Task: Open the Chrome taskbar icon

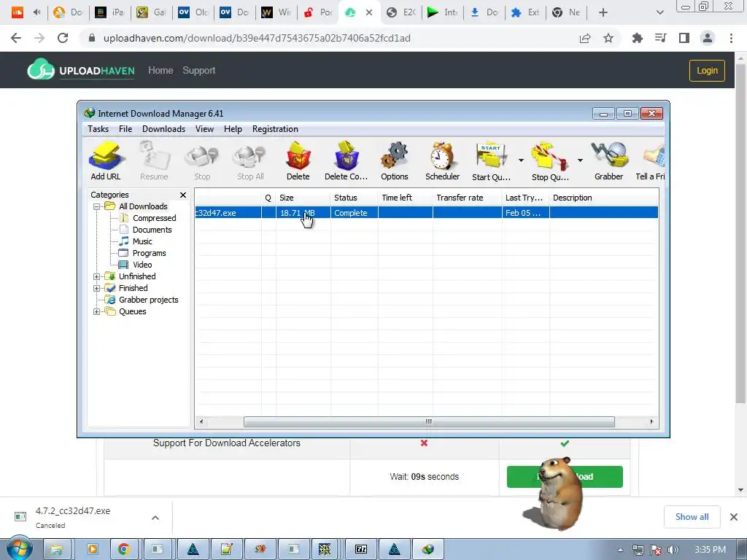Action: pyautogui.click(x=124, y=549)
